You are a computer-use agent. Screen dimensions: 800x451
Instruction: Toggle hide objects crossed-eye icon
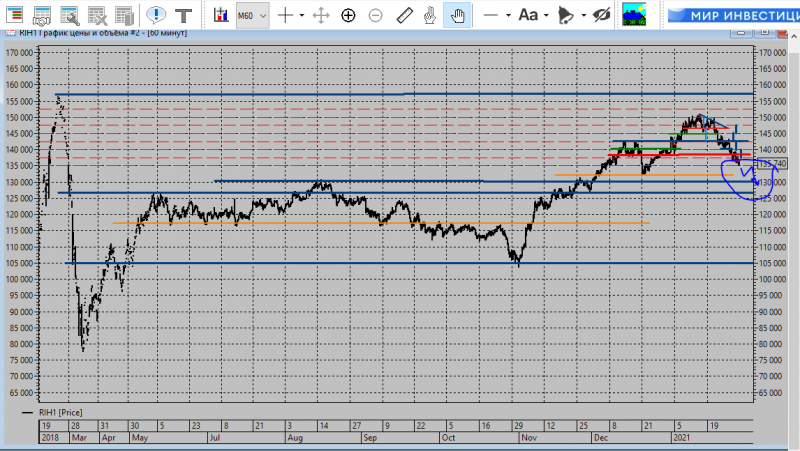pyautogui.click(x=602, y=15)
